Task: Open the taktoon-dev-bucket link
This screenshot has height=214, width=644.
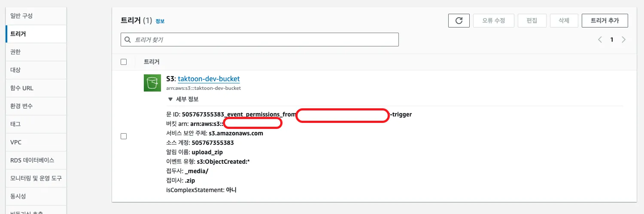Action: [x=209, y=79]
